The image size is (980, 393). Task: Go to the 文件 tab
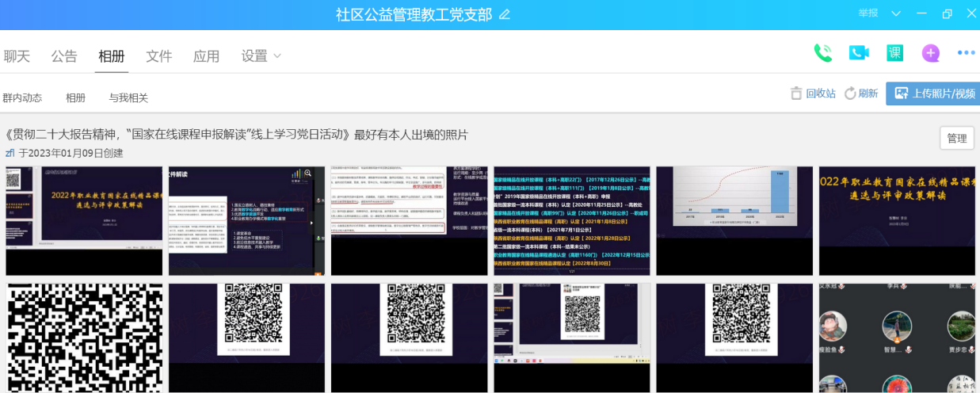tap(159, 55)
